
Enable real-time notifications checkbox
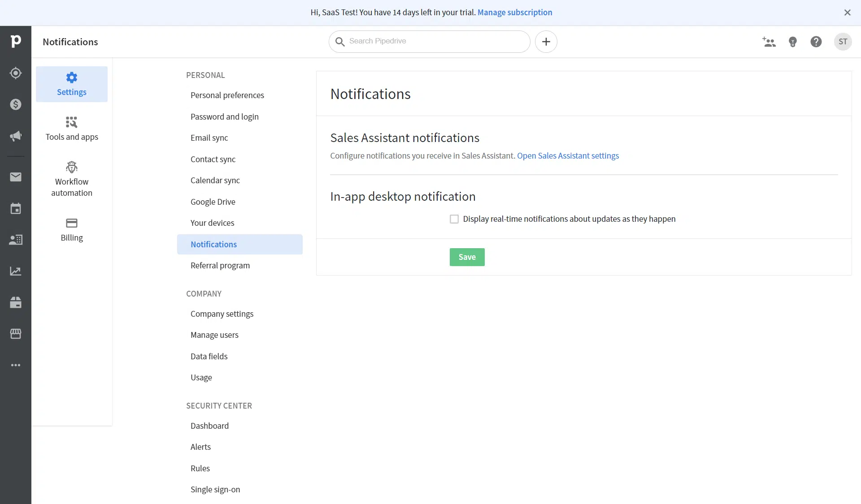(x=454, y=219)
